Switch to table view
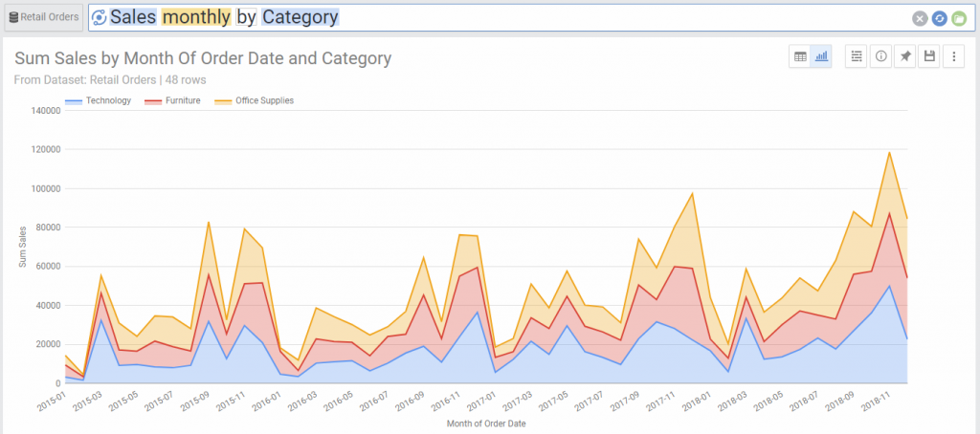Image resolution: width=980 pixels, height=434 pixels. (x=799, y=57)
